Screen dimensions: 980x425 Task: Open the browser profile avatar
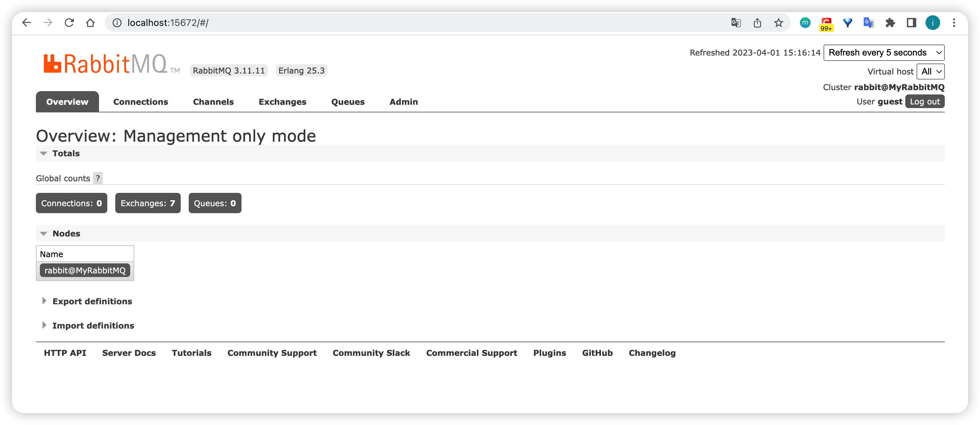[x=933, y=23]
